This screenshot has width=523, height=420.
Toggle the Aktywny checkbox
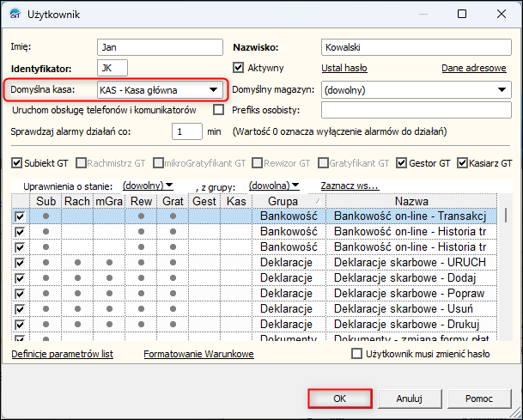click(240, 67)
